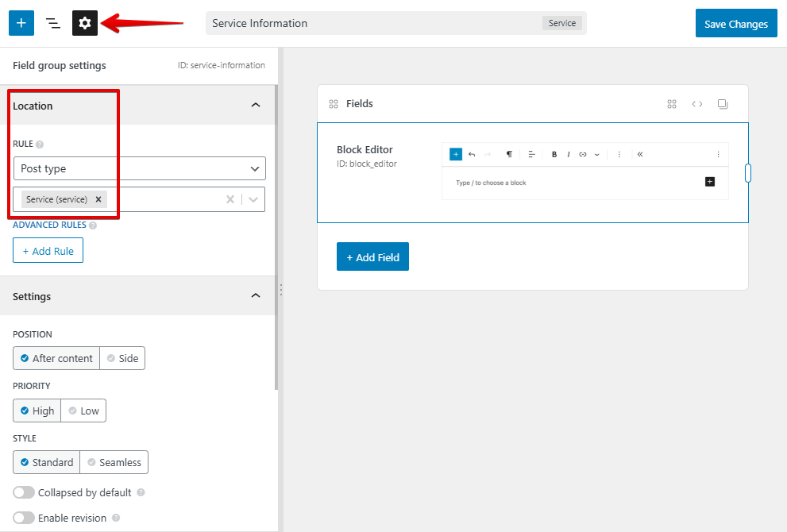Click Undo arrow in block editor toolbar

click(x=472, y=154)
